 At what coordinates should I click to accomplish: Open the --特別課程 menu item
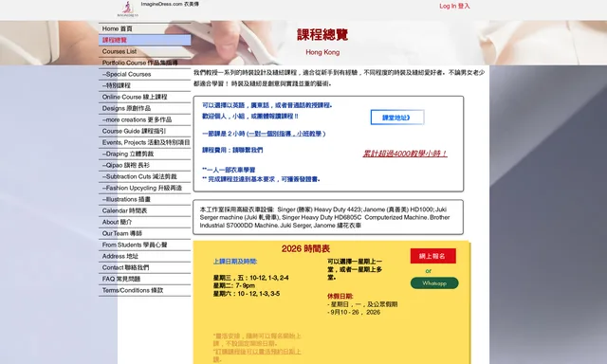(x=144, y=85)
